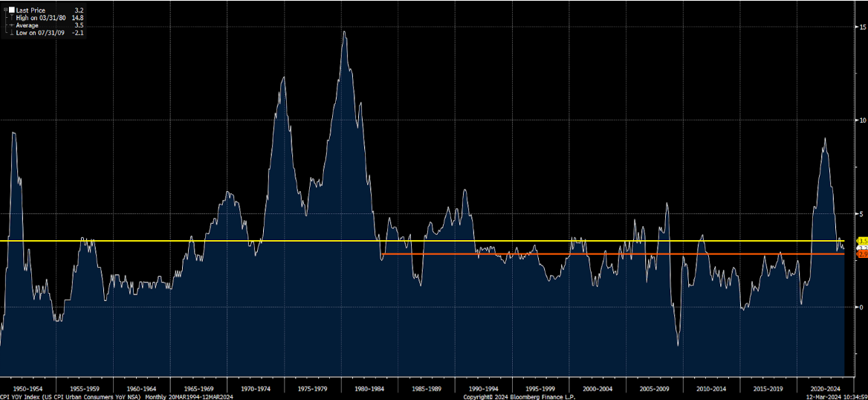Click the 1960-1964 x-axis label
Image resolution: width=868 pixels, height=400 pixels.
pos(142,389)
